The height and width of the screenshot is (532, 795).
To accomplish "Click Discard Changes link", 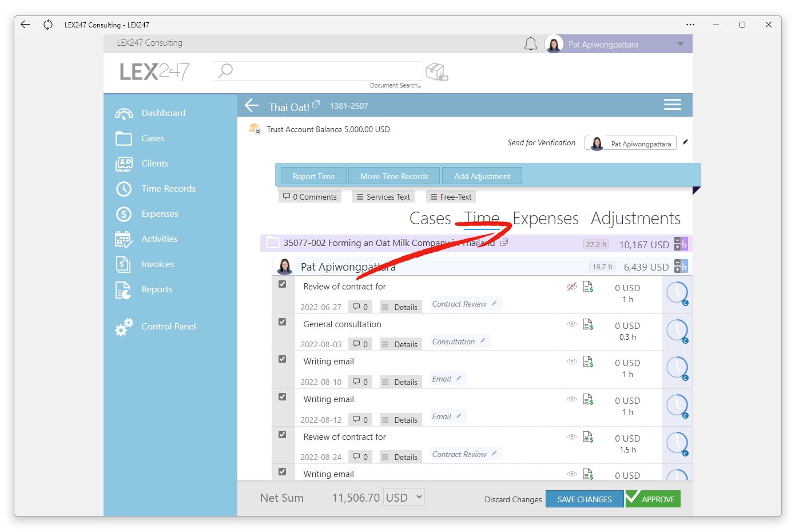I will click(x=513, y=499).
